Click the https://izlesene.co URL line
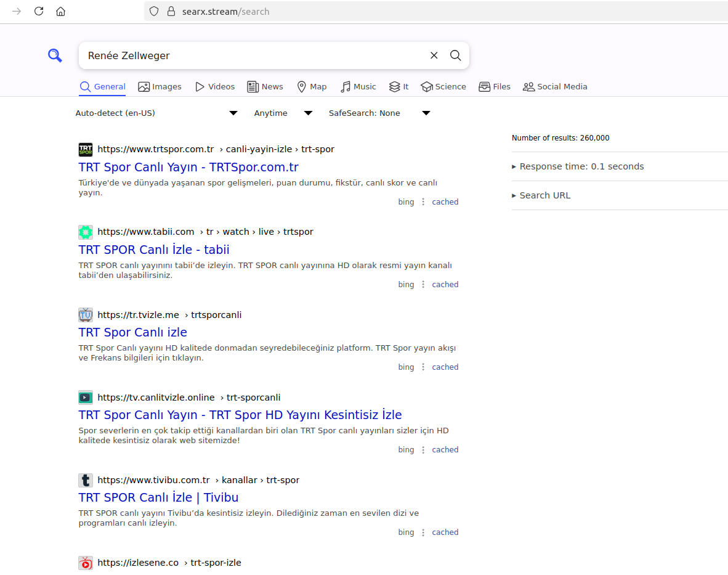The image size is (728, 575). pos(169,563)
